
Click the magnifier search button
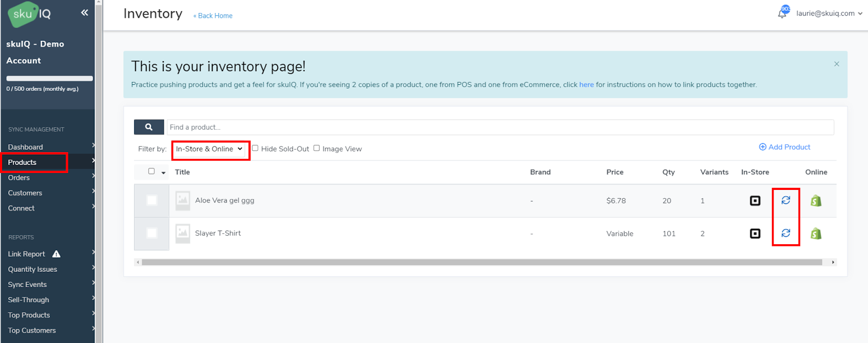[x=149, y=127]
